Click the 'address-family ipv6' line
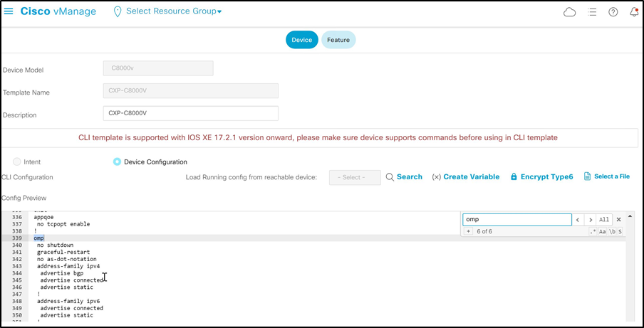 (68, 301)
